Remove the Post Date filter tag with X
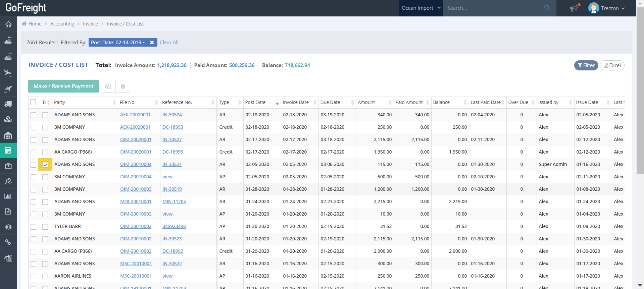Image resolution: width=644 pixels, height=289 pixels. click(152, 43)
